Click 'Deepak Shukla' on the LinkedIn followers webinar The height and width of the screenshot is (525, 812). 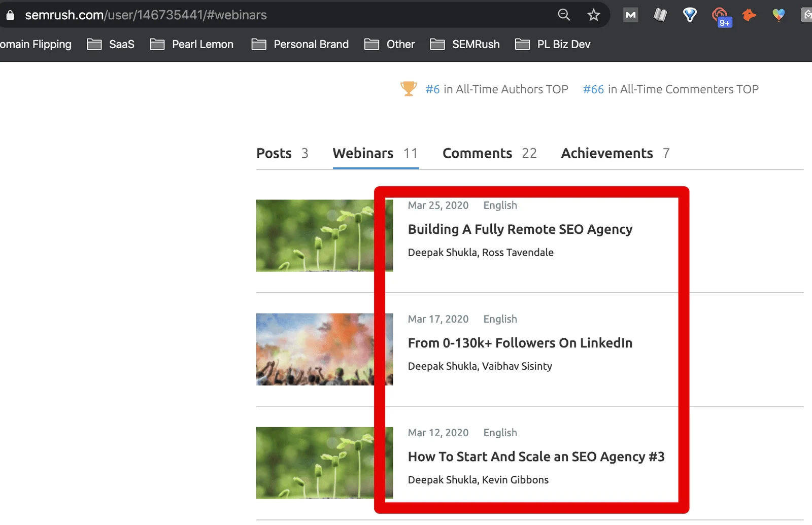pyautogui.click(x=443, y=366)
